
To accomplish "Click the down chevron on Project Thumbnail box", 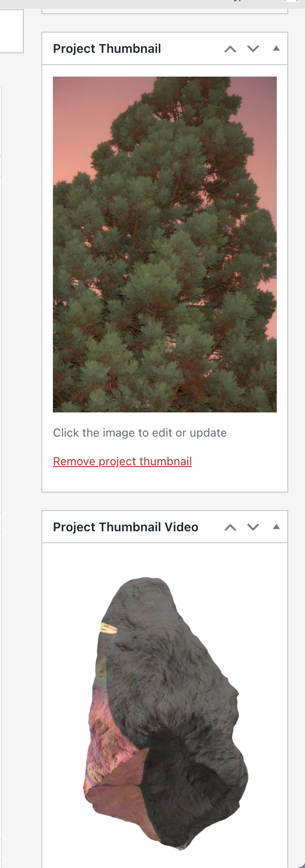I will coord(253,49).
